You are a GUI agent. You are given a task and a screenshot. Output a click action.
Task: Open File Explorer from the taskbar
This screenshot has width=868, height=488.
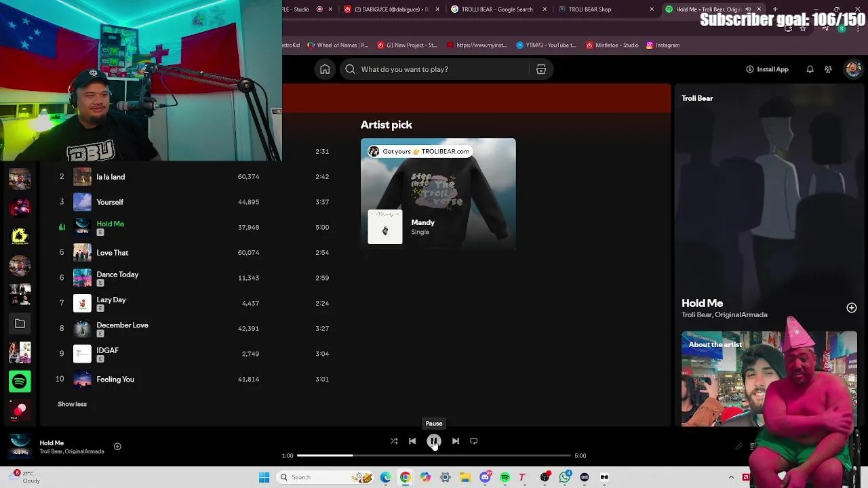coord(465,477)
